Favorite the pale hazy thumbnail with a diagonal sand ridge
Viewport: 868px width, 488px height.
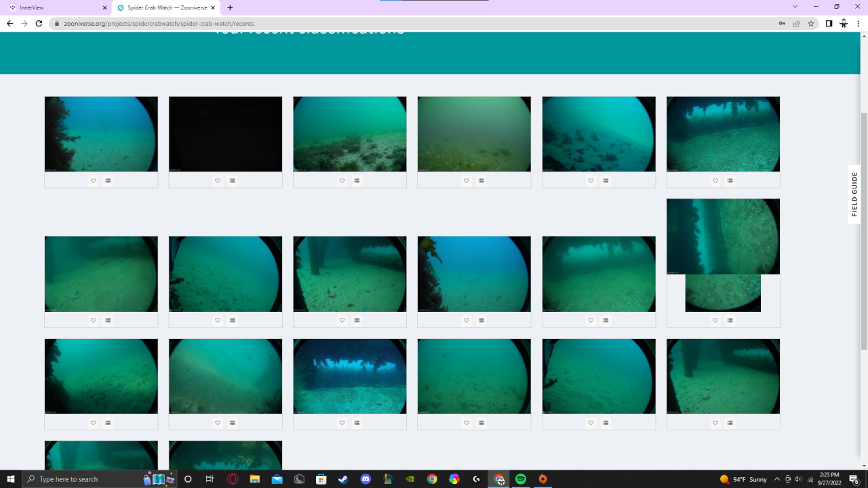pos(218,423)
